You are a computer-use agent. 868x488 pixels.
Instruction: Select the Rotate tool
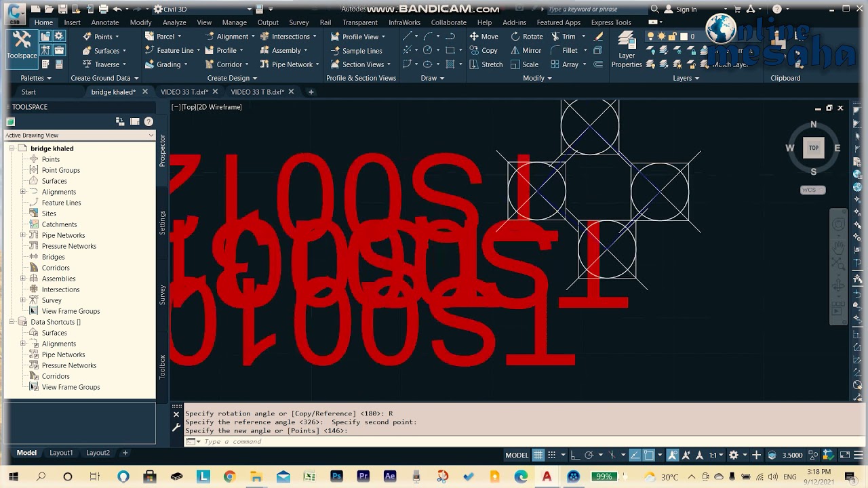[x=527, y=37]
